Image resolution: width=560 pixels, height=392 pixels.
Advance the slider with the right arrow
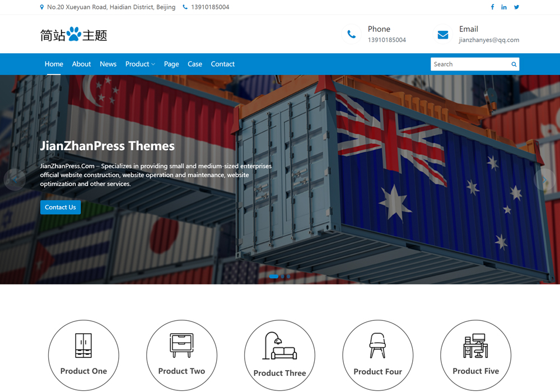(x=544, y=180)
